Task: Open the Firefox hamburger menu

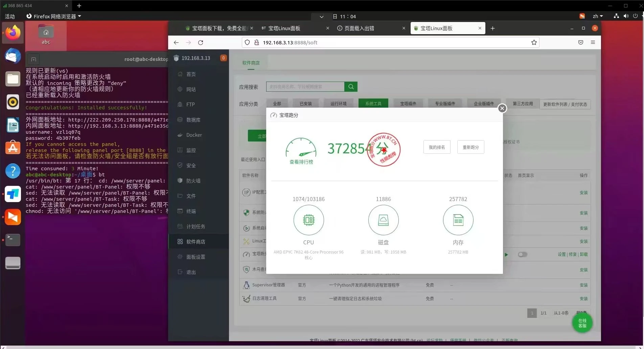Action: point(593,43)
